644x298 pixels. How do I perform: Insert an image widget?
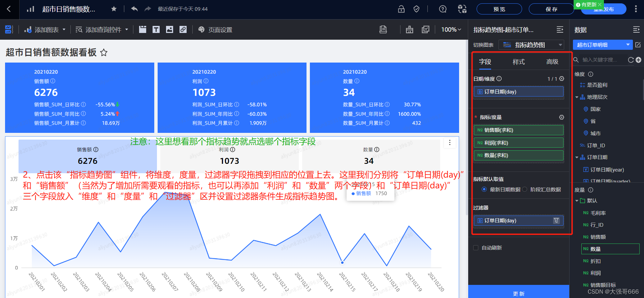[x=169, y=30]
